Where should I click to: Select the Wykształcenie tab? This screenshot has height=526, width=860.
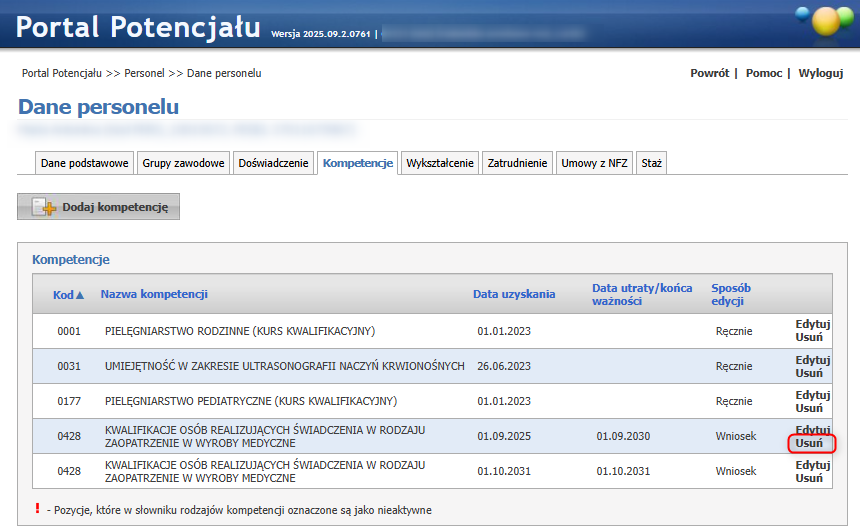440,163
